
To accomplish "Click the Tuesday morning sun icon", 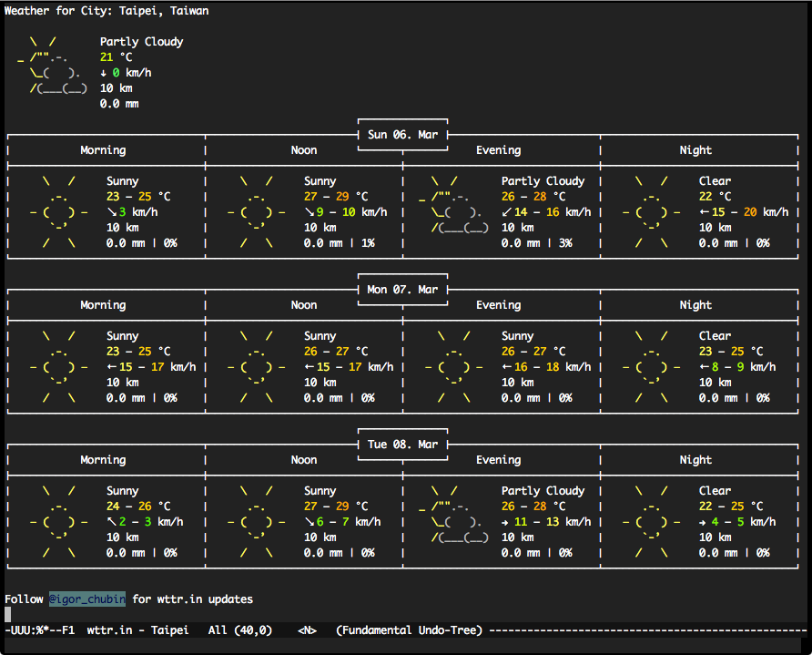I will coord(59,522).
